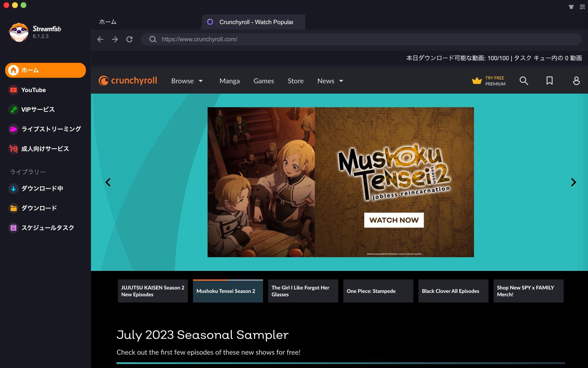This screenshot has height=368, width=588.
Task: Click the July 2023 Seasonal Sampler heading
Action: click(202, 335)
